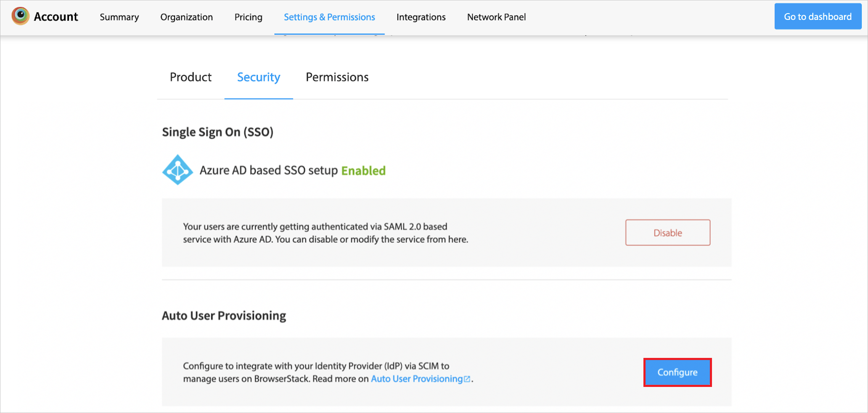This screenshot has height=413, width=868.
Task: Go to the Organization page
Action: tap(187, 17)
